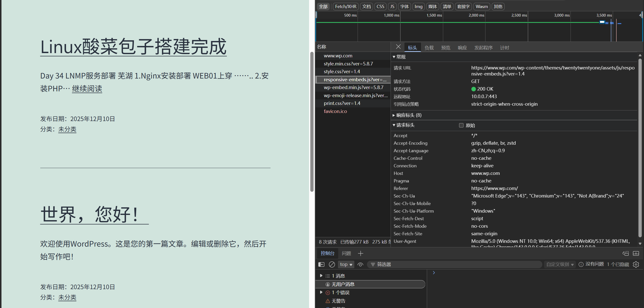Filter requests by Fetch/XHR type
This screenshot has height=308, width=644.
(x=346, y=7)
